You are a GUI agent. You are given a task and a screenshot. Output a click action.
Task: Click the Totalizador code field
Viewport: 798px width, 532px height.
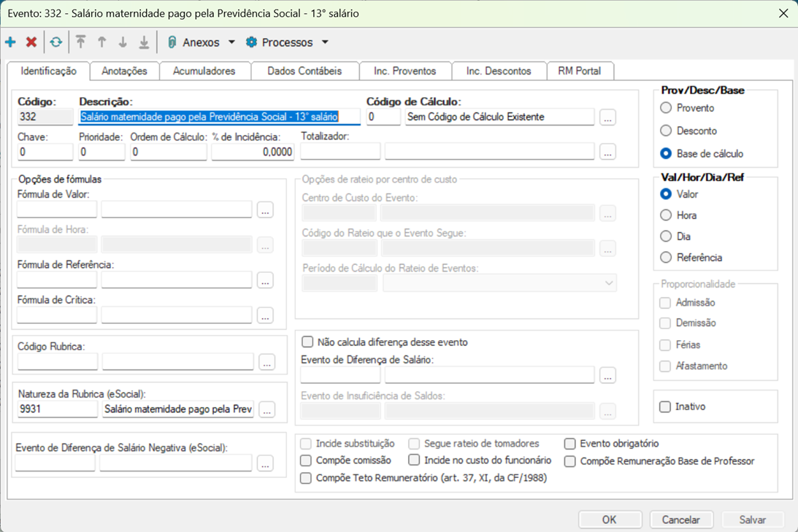[340, 152]
